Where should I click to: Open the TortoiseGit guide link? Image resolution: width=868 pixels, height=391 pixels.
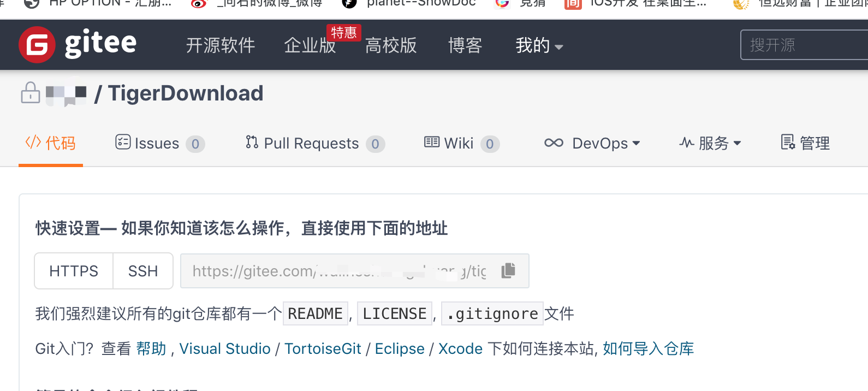click(323, 348)
